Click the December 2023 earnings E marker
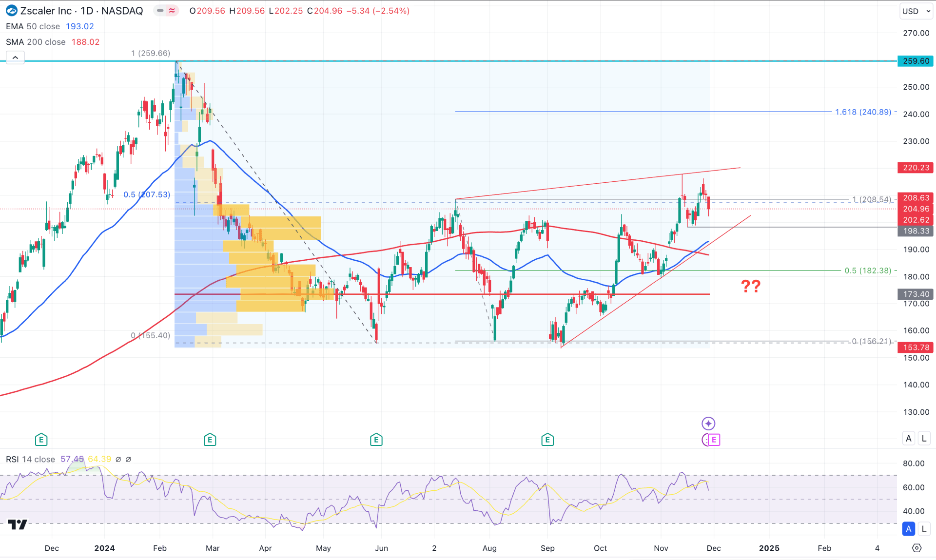936x560 pixels. [x=41, y=440]
